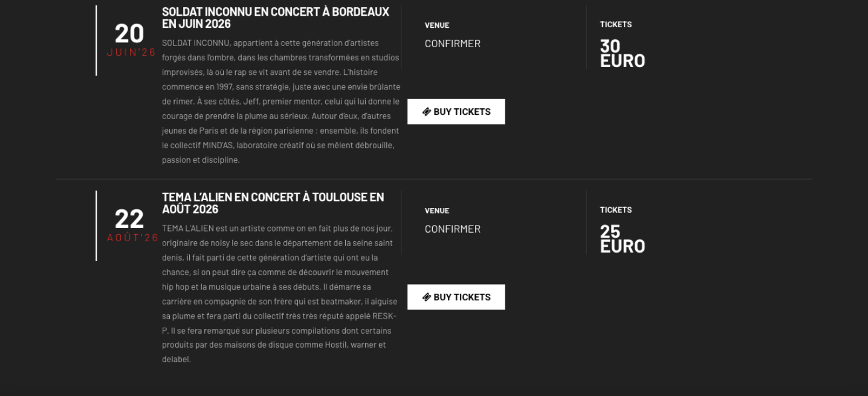Open Soldat Inconnu en concert à Bordeaux title
The width and height of the screenshot is (868, 396).
pyautogui.click(x=276, y=18)
